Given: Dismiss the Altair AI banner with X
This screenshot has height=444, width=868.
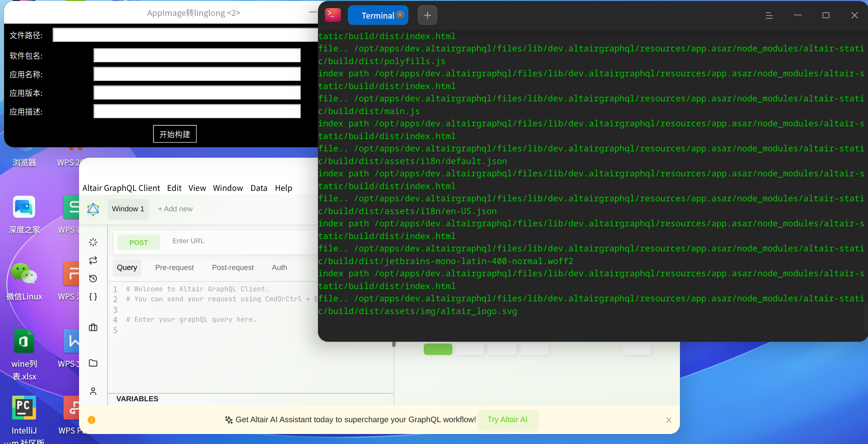Looking at the screenshot, I should (x=669, y=420).
